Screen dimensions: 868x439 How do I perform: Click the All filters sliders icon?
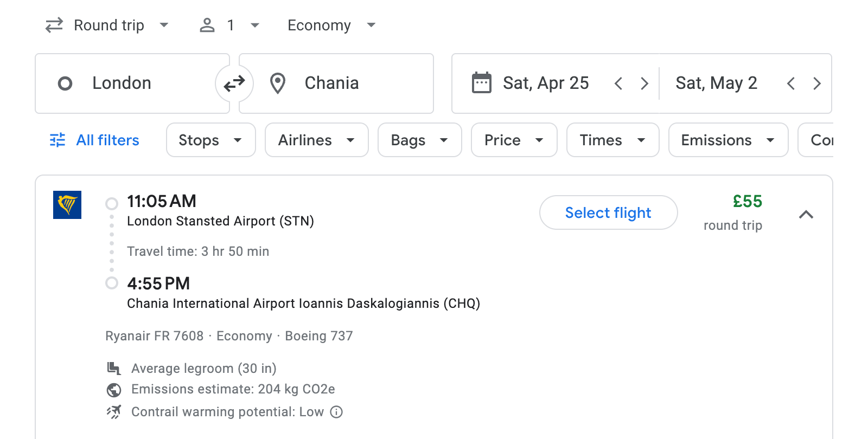58,140
